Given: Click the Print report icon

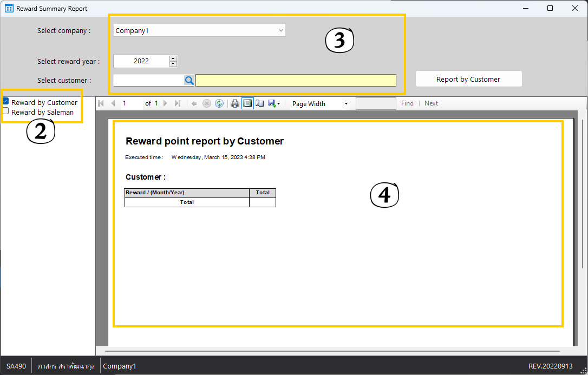Looking at the screenshot, I should click(234, 103).
